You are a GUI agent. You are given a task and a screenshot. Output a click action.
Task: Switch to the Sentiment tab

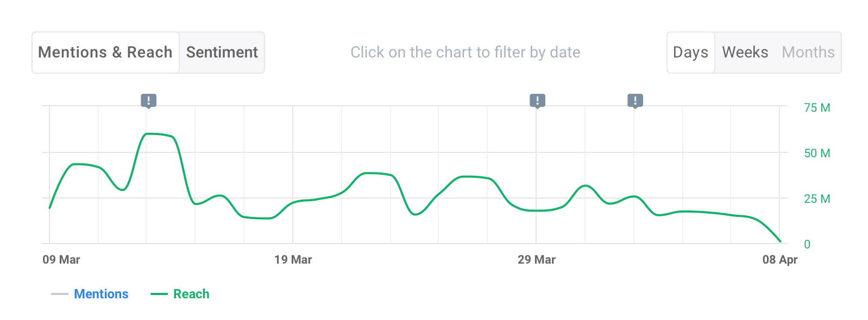click(x=222, y=52)
